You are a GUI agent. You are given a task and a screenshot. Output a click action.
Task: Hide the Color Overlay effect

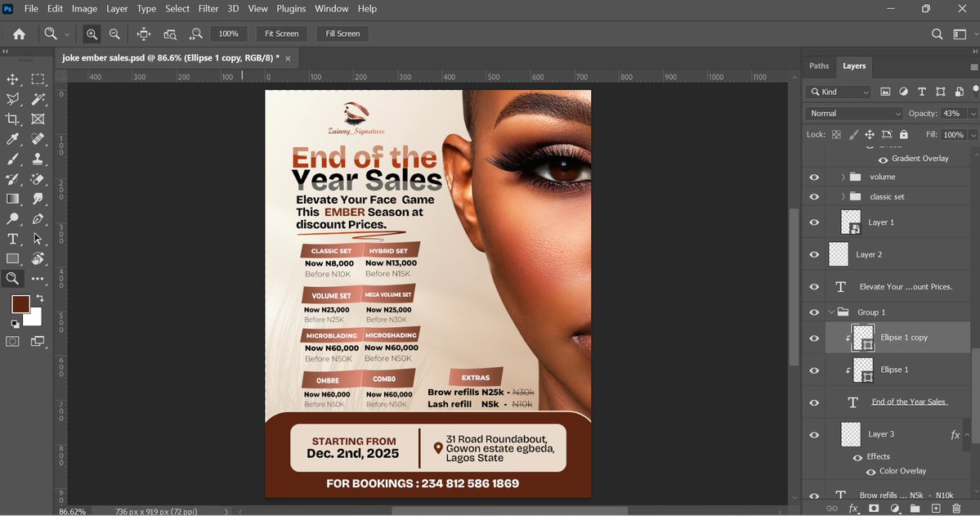(870, 471)
